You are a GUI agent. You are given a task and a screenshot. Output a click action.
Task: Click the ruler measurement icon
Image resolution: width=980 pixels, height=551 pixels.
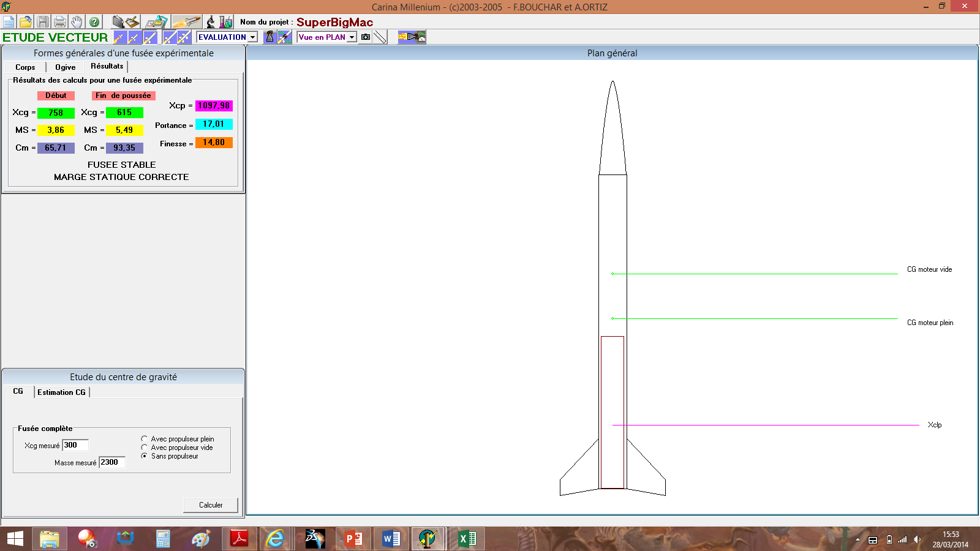(x=380, y=37)
